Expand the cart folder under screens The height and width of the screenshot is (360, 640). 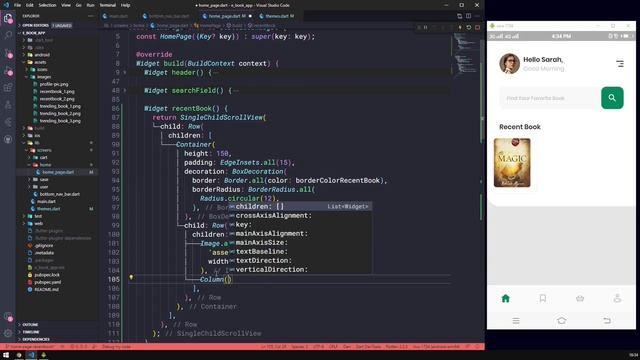tap(43, 157)
